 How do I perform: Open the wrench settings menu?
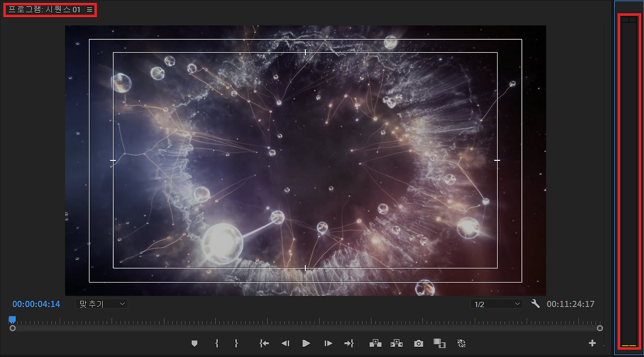point(535,304)
